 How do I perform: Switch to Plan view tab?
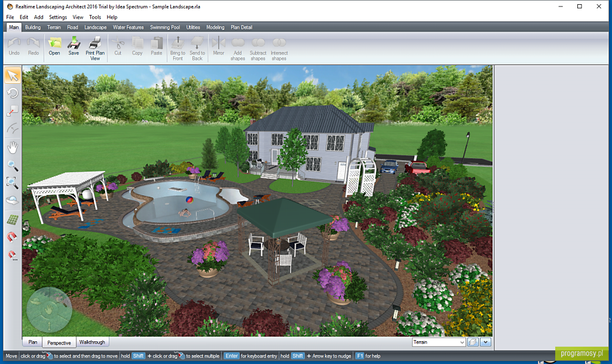(x=32, y=342)
